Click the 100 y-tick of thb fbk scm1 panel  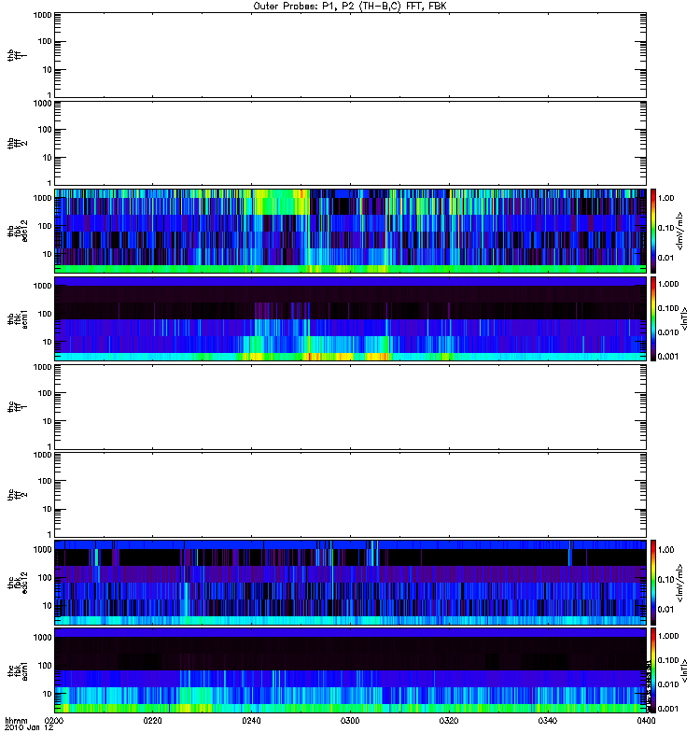[45, 314]
